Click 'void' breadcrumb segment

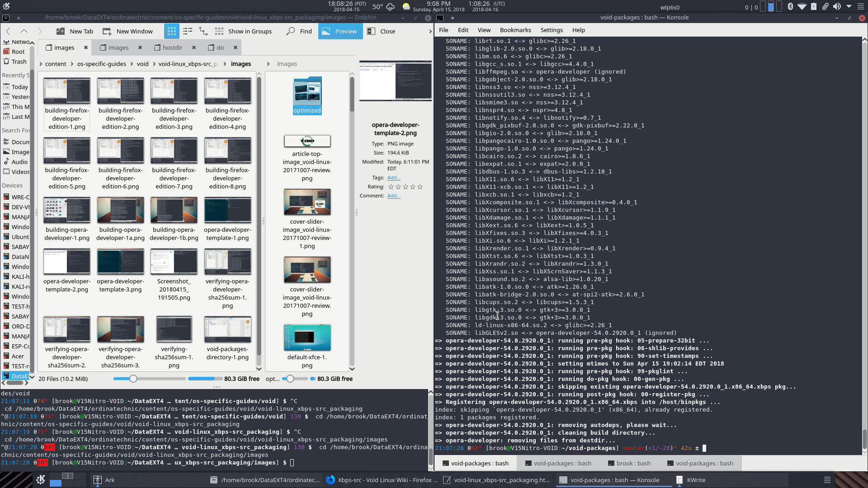pyautogui.click(x=143, y=64)
